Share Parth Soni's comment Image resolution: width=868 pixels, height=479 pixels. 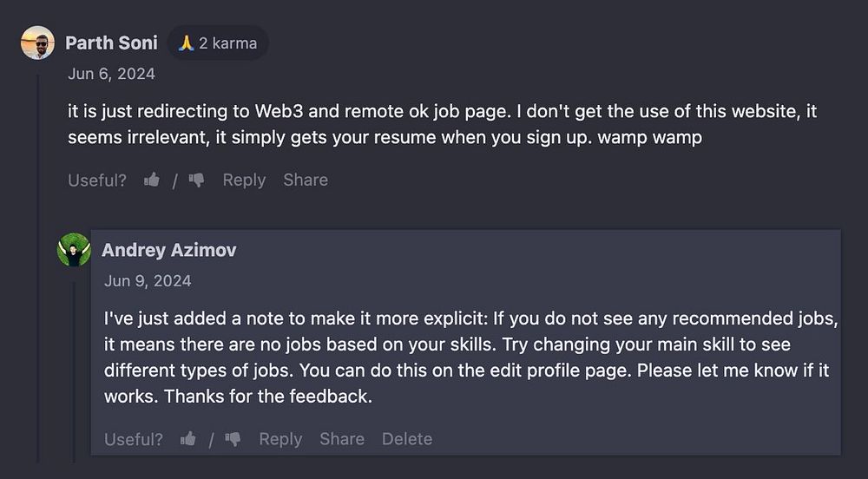[x=306, y=180]
